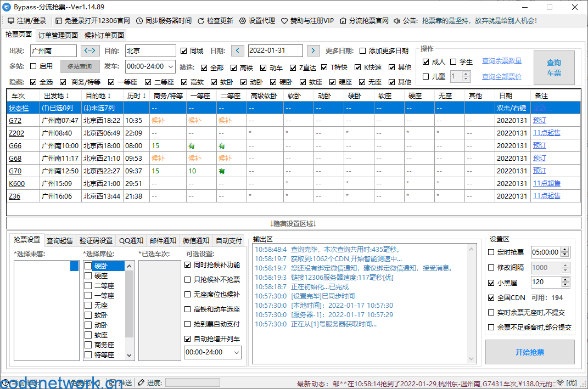Enable 抢到票自动支付 option

pos(188,324)
